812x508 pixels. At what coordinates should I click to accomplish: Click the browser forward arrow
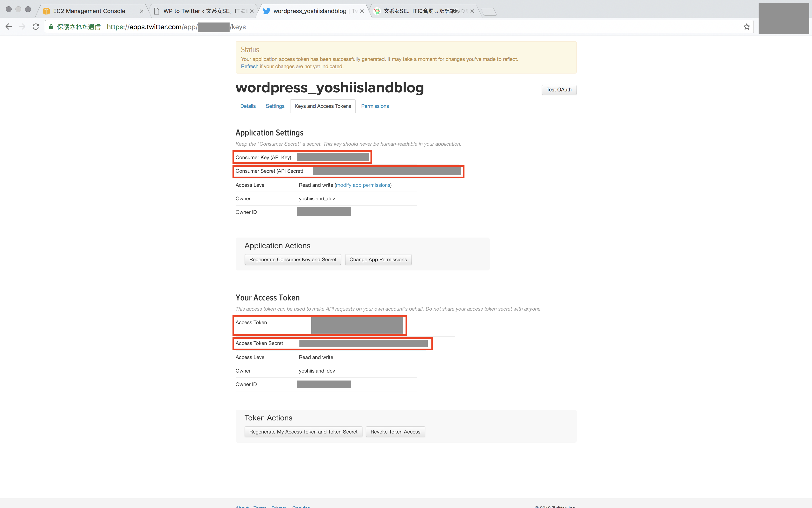tap(22, 27)
